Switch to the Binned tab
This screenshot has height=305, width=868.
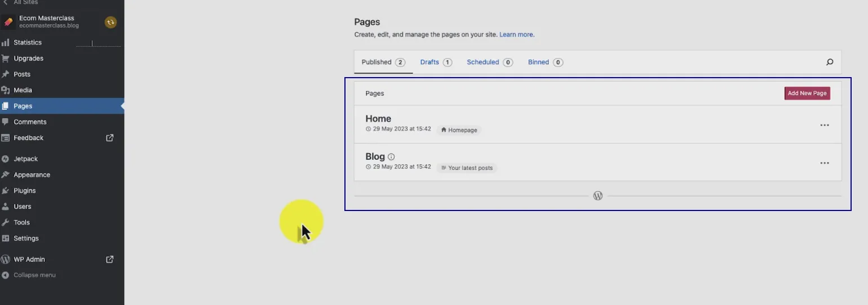(x=546, y=62)
